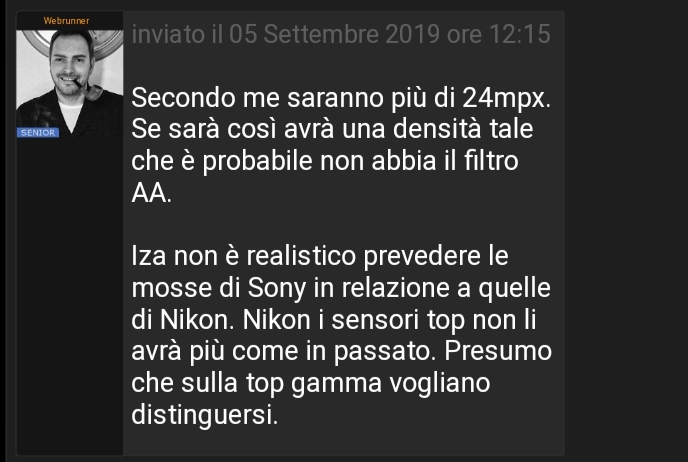Viewport: 688px width, 462px height.
Task: Click the word 'Presumo' in the post
Action: pos(498,352)
